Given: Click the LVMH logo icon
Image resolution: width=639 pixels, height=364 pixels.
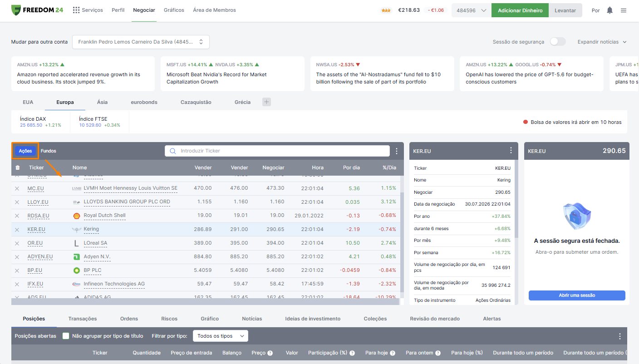Looking at the screenshot, I should (76, 188).
